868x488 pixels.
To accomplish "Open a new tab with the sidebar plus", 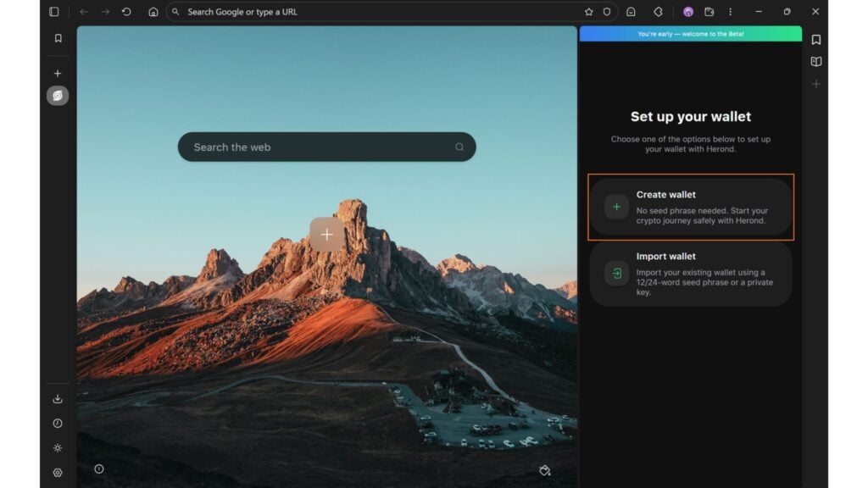I will pos(57,73).
